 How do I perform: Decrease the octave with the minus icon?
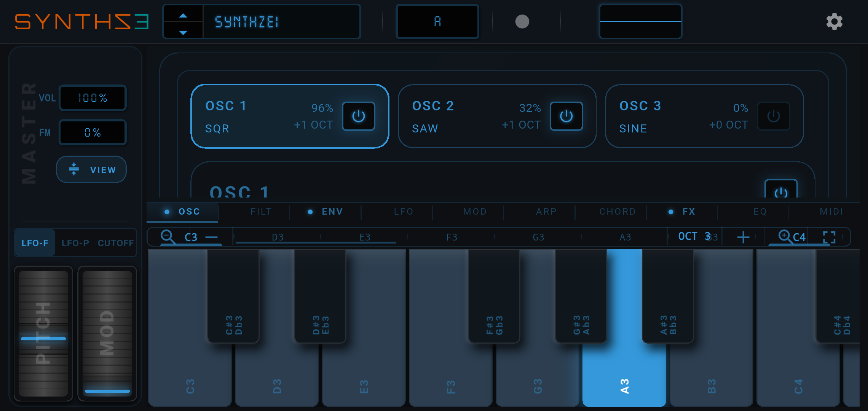(x=212, y=237)
